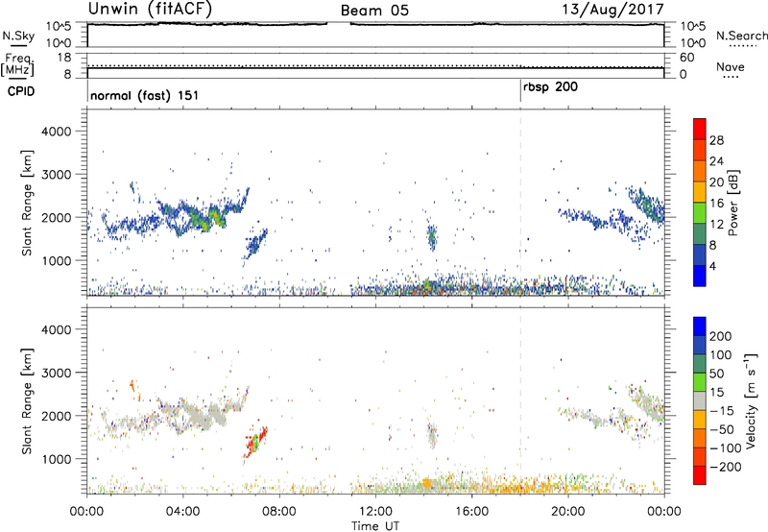The height and width of the screenshot is (532, 768).
Task: Click the yellow-orange 16–20 dB Power colorbar segment
Action: tap(700, 192)
